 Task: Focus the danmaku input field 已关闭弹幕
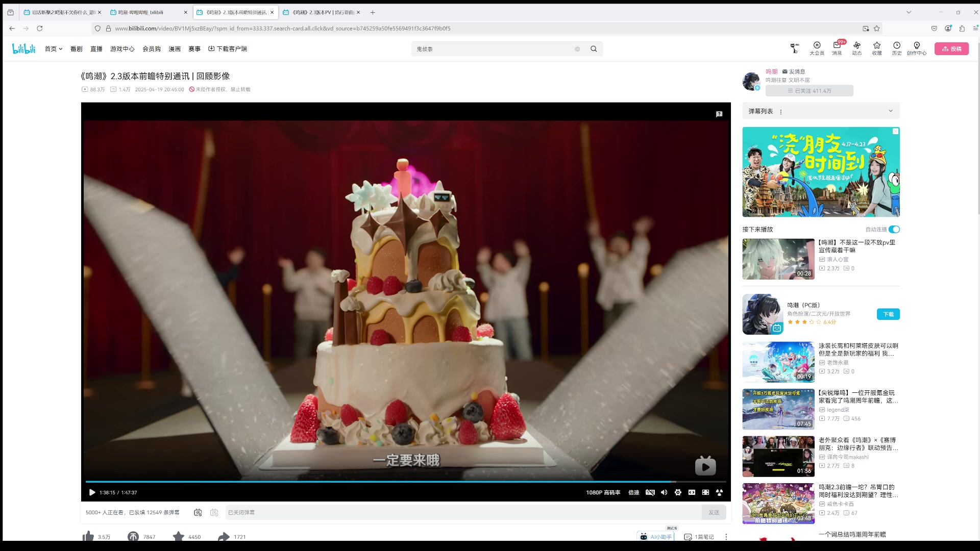[463, 512]
